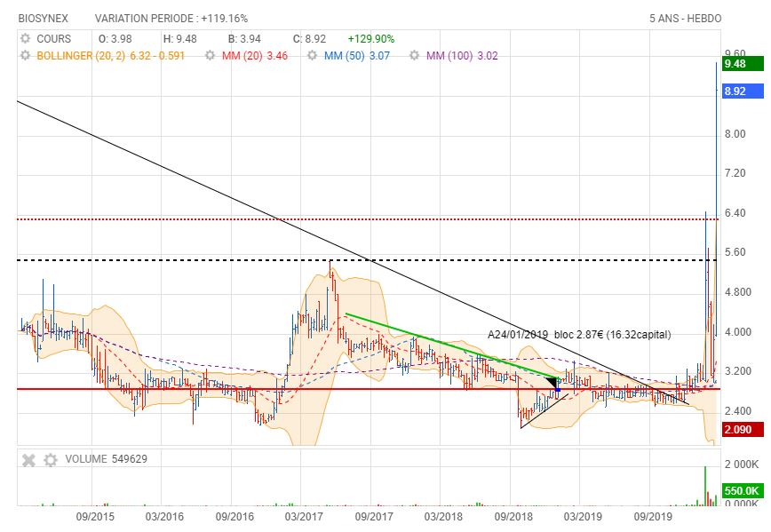Click the H: 9.48 high value
771x532 pixels.
[x=180, y=39]
